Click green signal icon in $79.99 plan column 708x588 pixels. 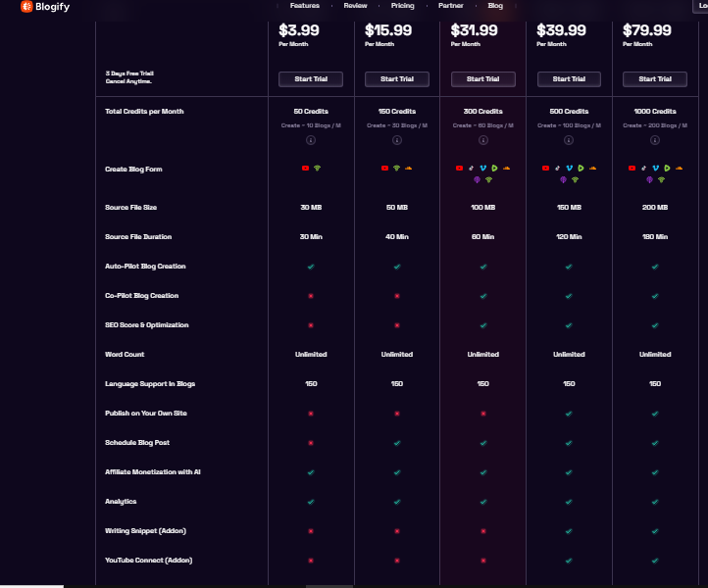661,179
